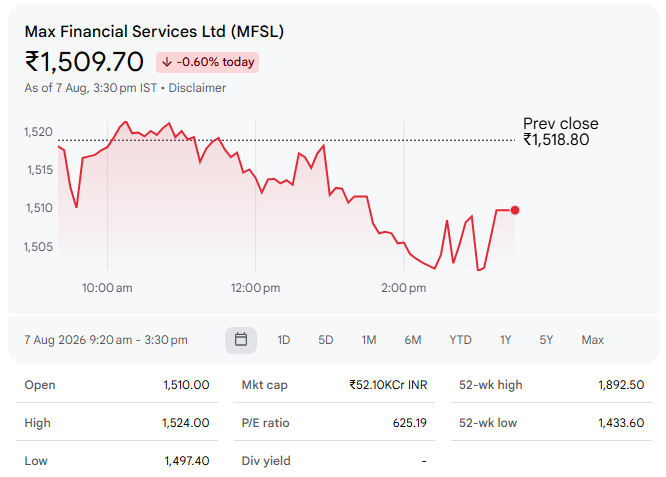Click the 1,510 price axis label
Viewport: 666px width, 477px height.
click(39, 208)
